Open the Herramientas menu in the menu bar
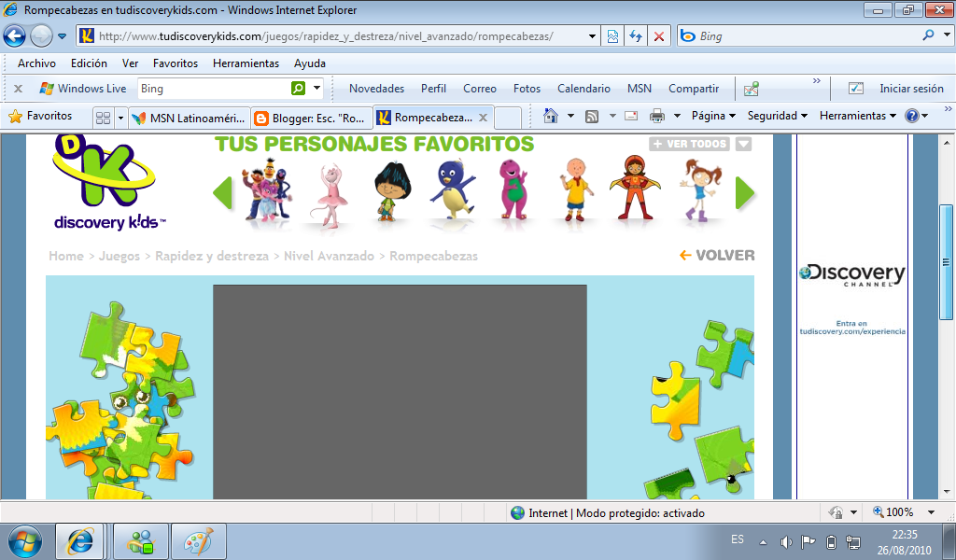 [246, 63]
